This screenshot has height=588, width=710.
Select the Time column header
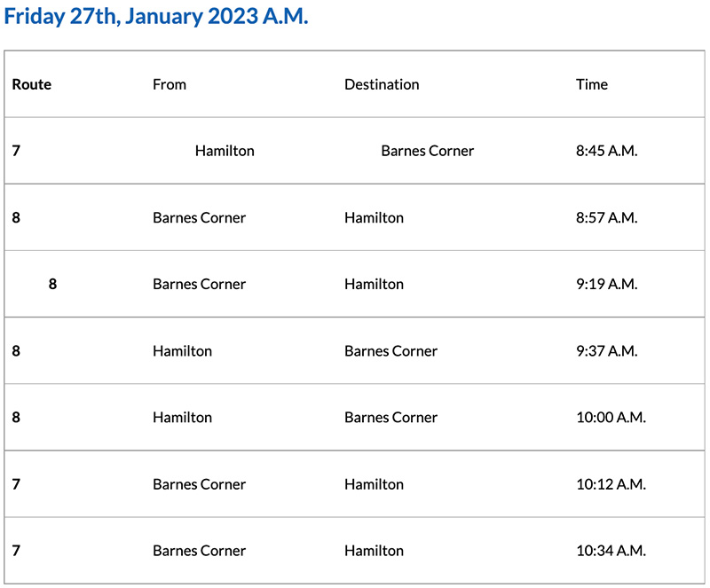click(592, 84)
